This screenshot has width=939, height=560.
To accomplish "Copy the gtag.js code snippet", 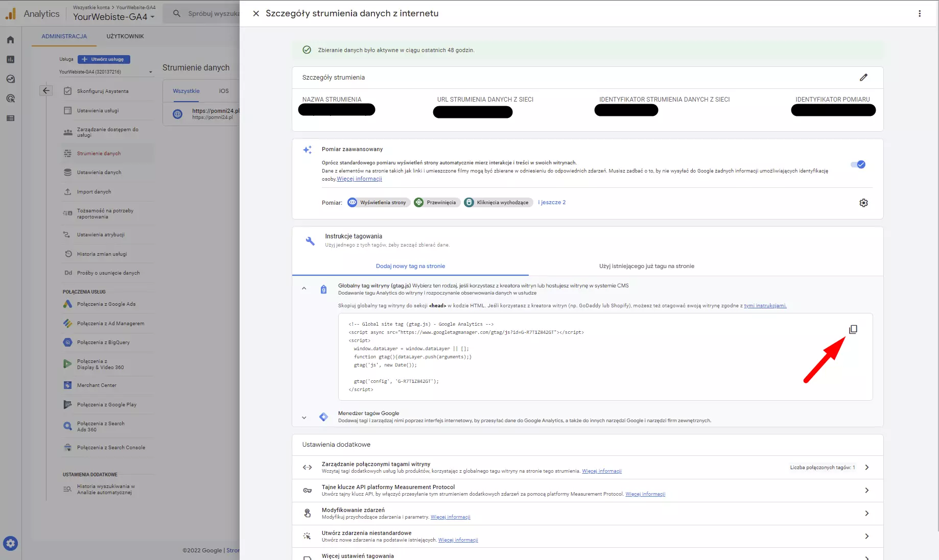I will click(x=853, y=329).
